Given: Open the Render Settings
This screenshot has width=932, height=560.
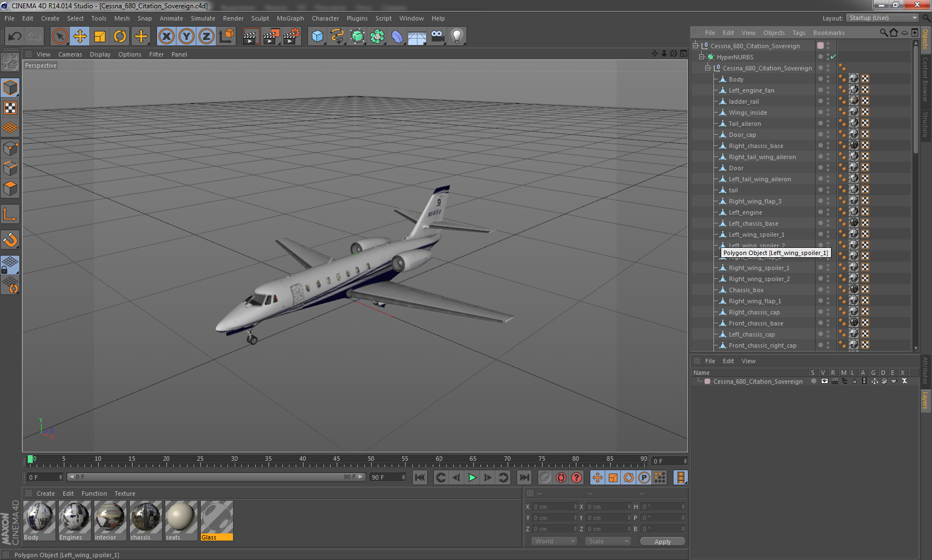Looking at the screenshot, I should point(291,37).
